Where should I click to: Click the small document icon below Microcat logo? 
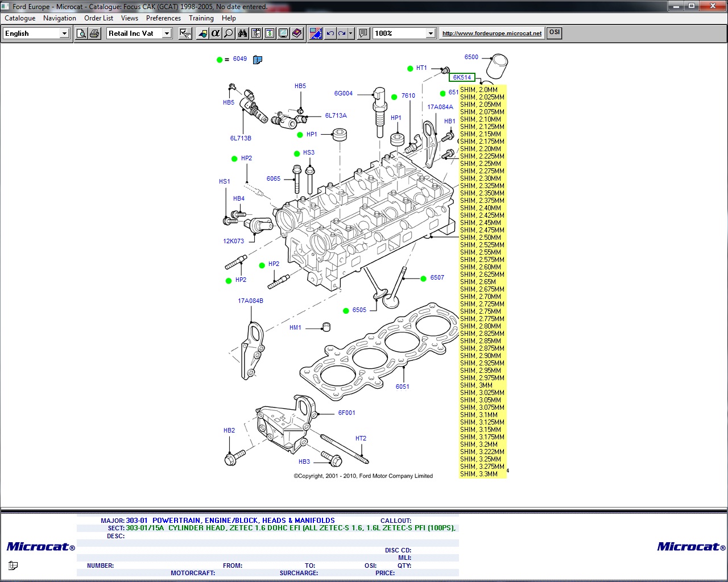pyautogui.click(x=13, y=566)
